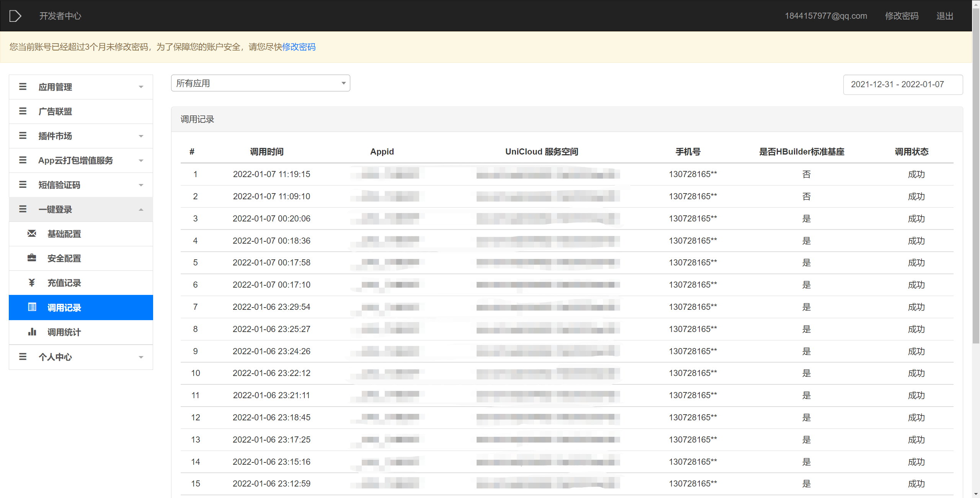980x498 pixels.
Task: Click 退出 to log out
Action: pyautogui.click(x=944, y=16)
